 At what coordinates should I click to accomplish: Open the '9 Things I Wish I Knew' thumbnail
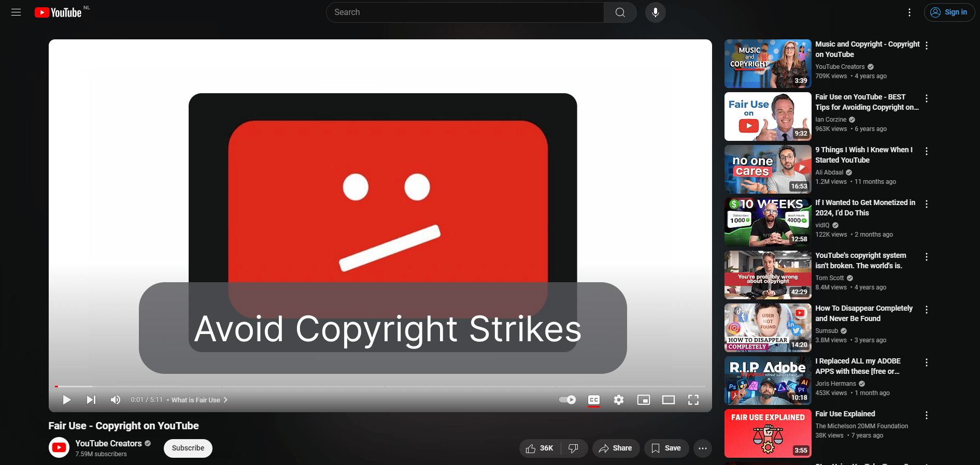click(768, 169)
